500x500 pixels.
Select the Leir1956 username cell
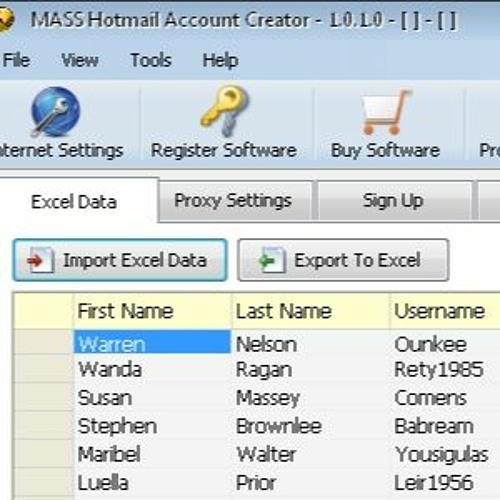445,482
